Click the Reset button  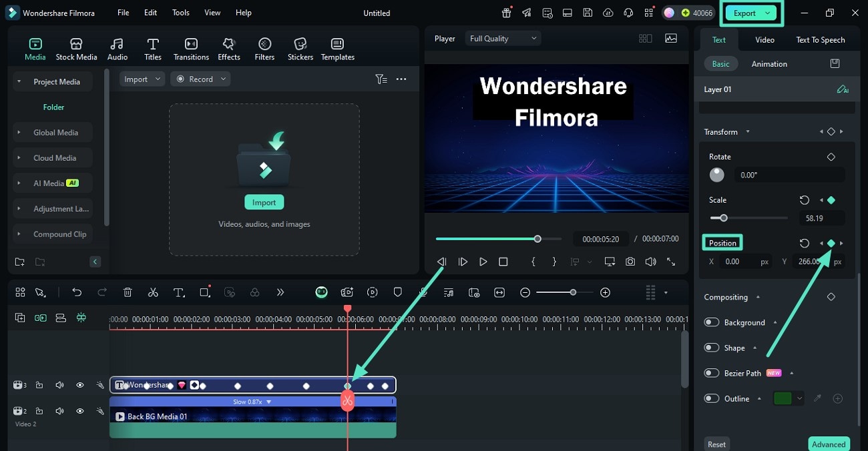click(717, 444)
